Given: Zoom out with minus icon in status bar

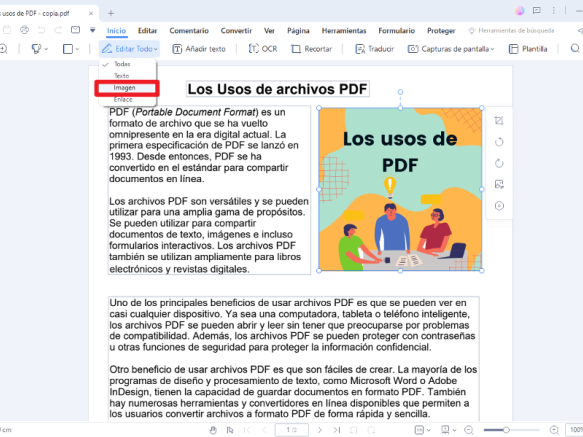Looking at the screenshot, I should [469, 430].
